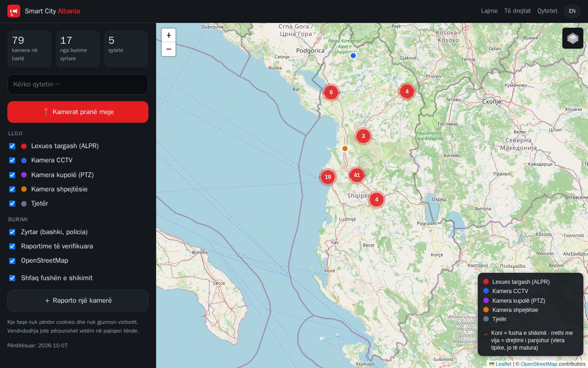Click the red dot beside Lexues targash filter
Screen dimensions: 588x368
click(24, 146)
